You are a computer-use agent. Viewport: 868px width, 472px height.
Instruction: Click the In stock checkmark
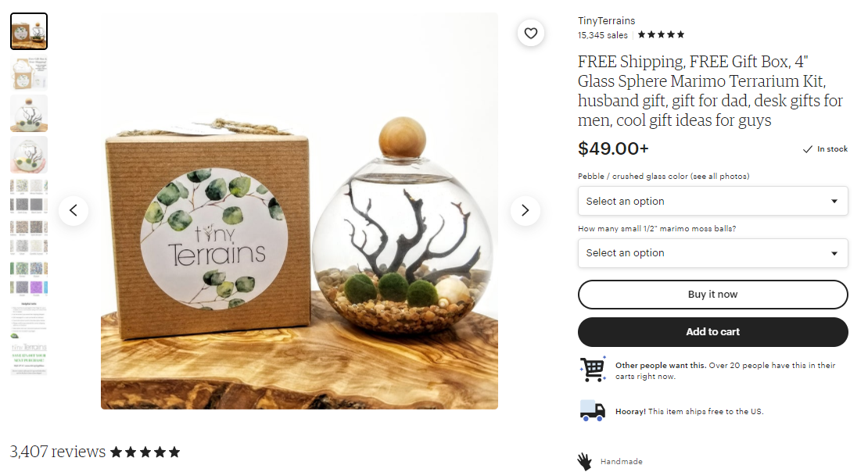pyautogui.click(x=808, y=148)
